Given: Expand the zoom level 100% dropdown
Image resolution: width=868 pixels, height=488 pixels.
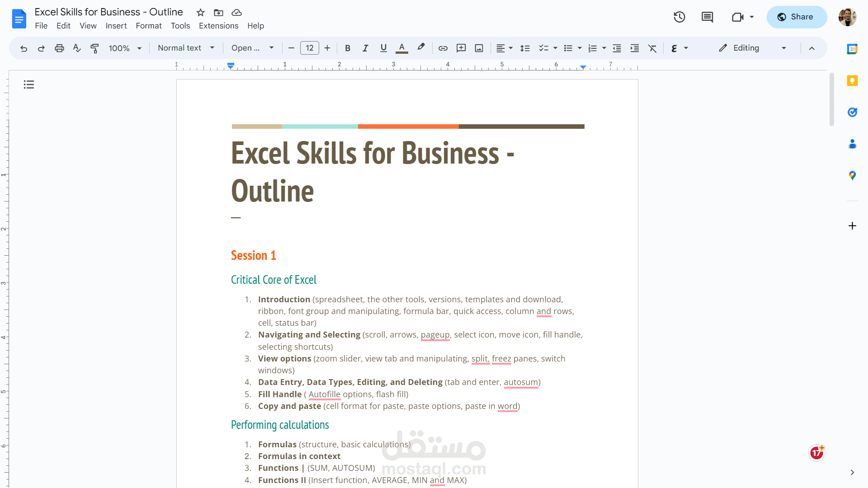Looking at the screenshot, I should 125,48.
